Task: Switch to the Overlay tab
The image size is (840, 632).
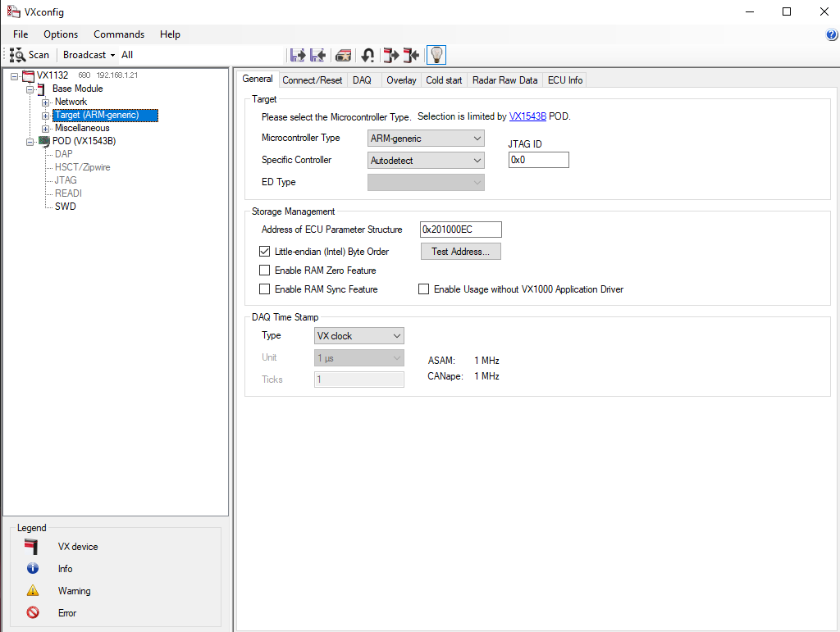Action: click(401, 80)
